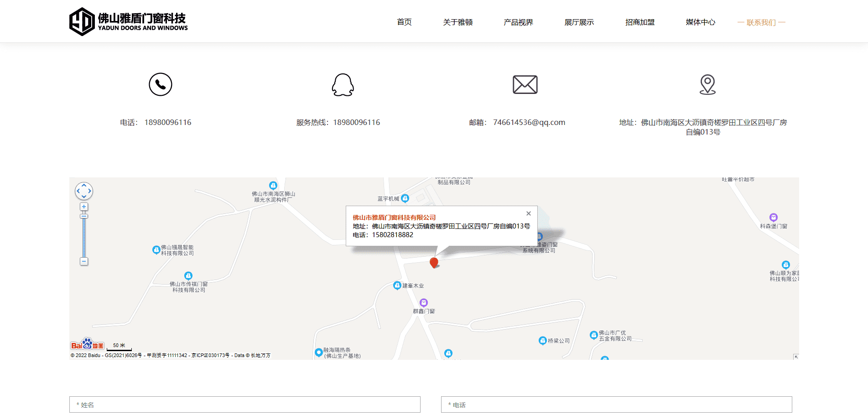Select the 联系我们 contact us tab
Viewport: 868px width, 420px height.
pyautogui.click(x=761, y=22)
